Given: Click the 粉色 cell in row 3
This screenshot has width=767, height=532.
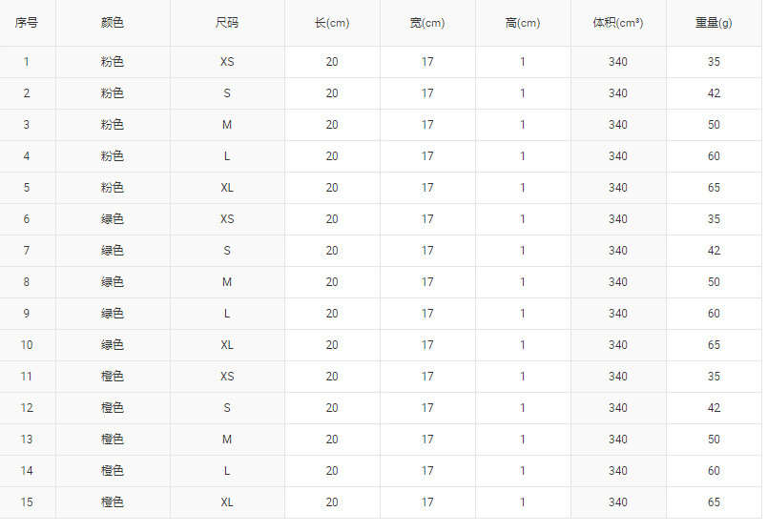Looking at the screenshot, I should (x=113, y=125).
